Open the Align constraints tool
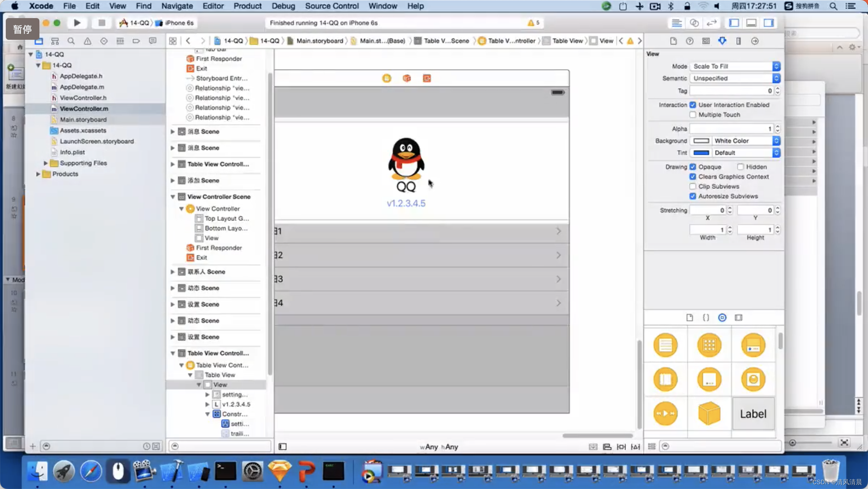Screen dimensions: 868x489 click(x=607, y=447)
